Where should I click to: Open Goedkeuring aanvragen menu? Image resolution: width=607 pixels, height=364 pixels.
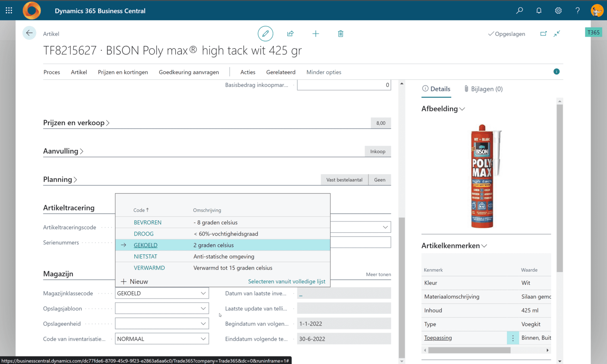[189, 72]
